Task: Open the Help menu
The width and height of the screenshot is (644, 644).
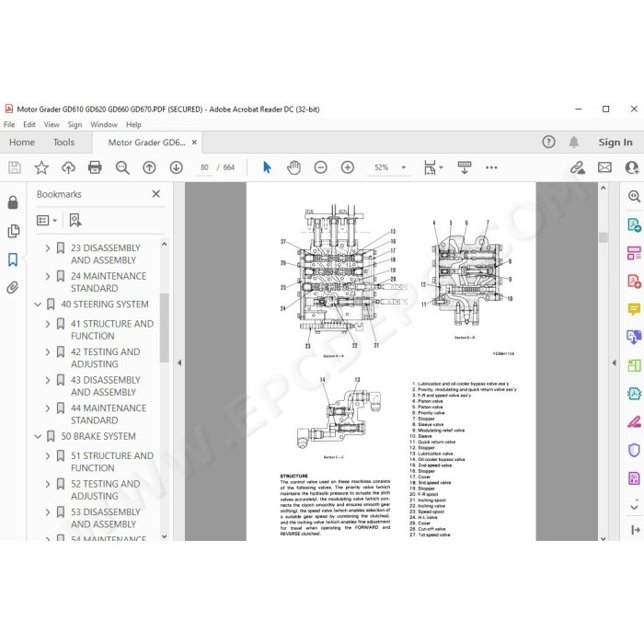Action: pos(133,124)
